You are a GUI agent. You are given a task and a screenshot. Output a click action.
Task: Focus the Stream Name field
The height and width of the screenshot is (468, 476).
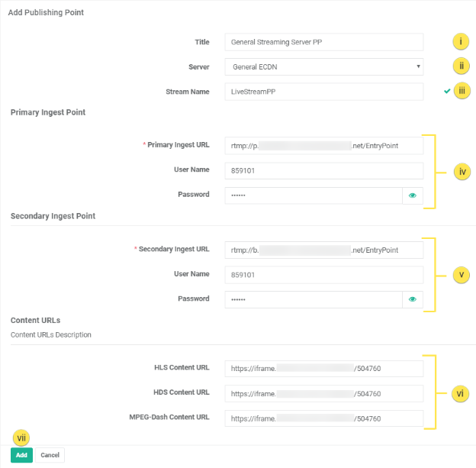tap(324, 92)
